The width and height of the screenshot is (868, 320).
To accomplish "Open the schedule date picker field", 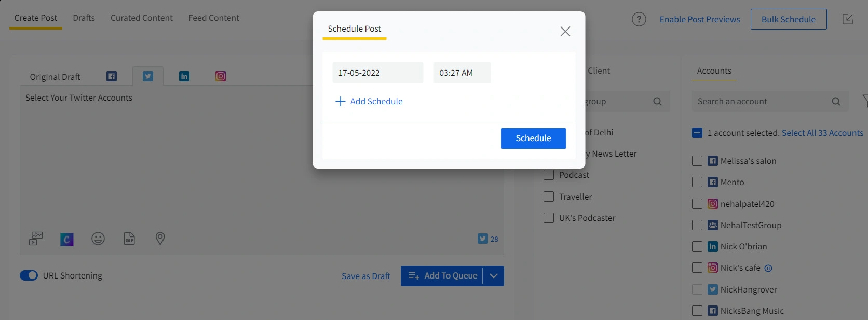I will point(378,73).
